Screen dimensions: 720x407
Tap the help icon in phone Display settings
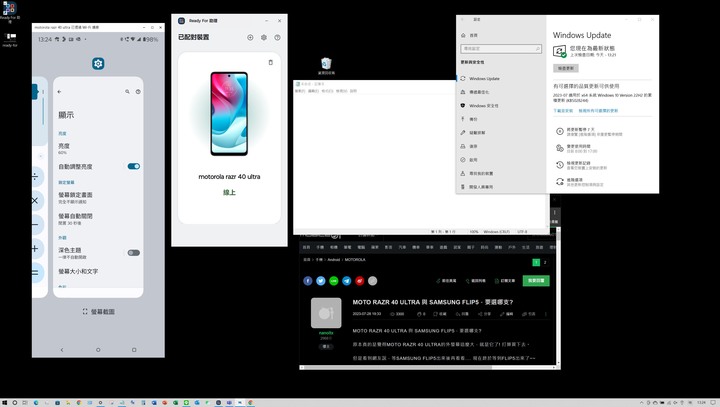(138, 92)
